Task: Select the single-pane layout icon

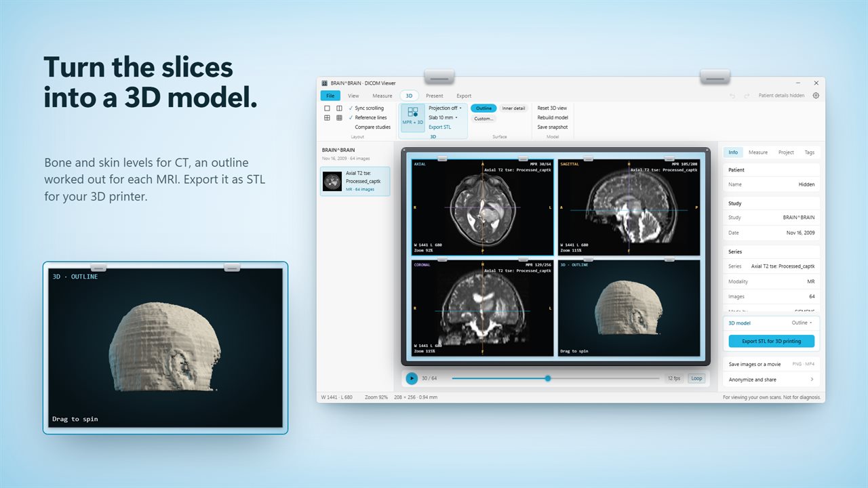Action: pyautogui.click(x=327, y=108)
